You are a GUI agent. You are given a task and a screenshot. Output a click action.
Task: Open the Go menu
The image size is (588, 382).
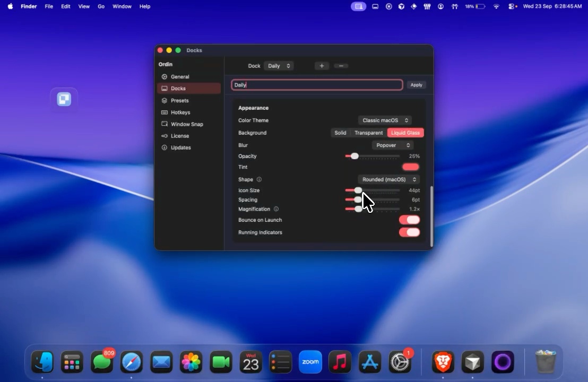tap(101, 6)
